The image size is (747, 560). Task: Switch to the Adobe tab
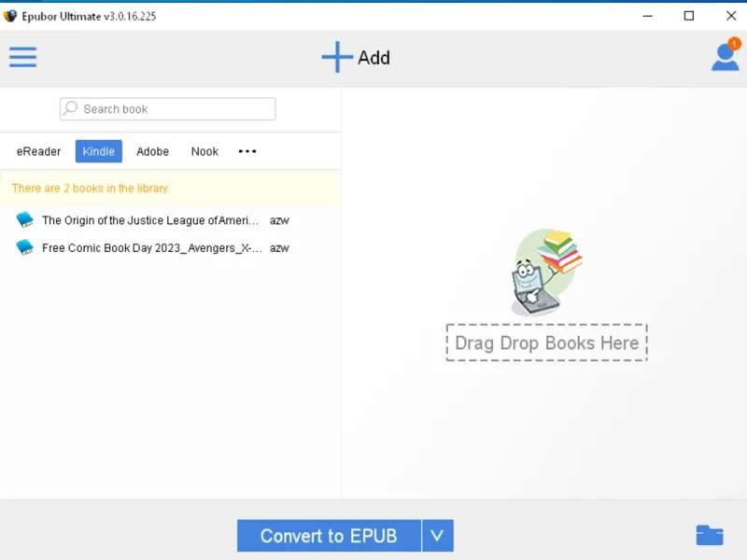click(x=152, y=151)
